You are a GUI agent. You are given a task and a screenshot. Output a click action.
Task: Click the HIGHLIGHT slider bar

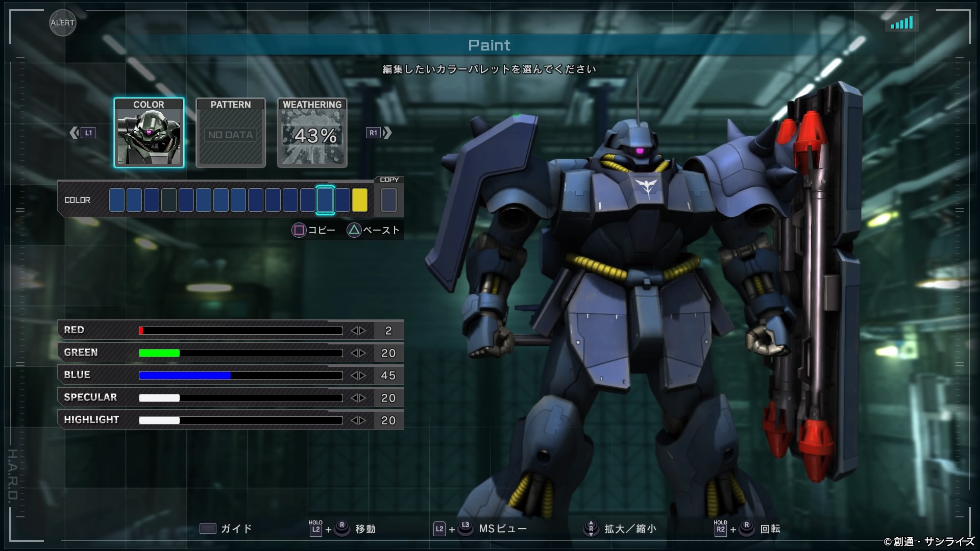(x=240, y=420)
